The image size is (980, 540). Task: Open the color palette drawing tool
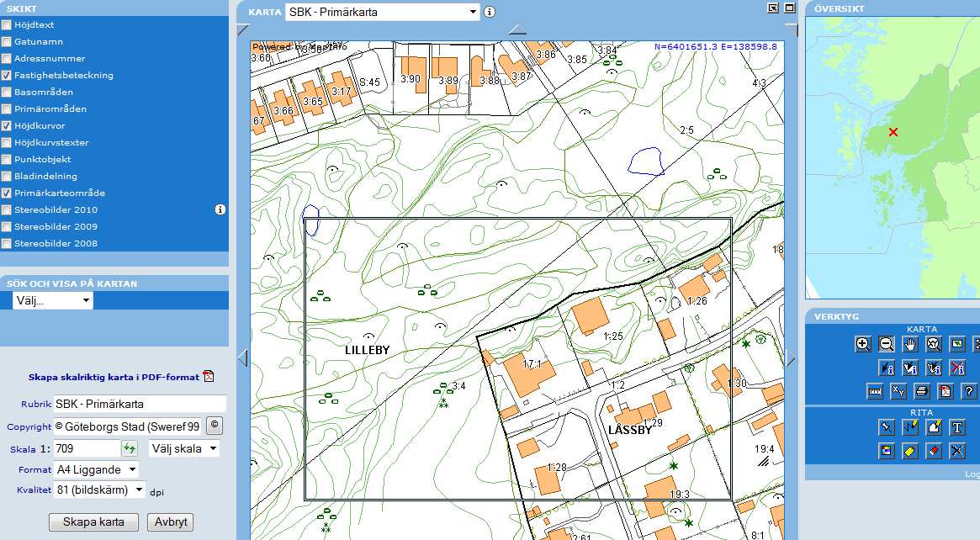click(x=887, y=451)
